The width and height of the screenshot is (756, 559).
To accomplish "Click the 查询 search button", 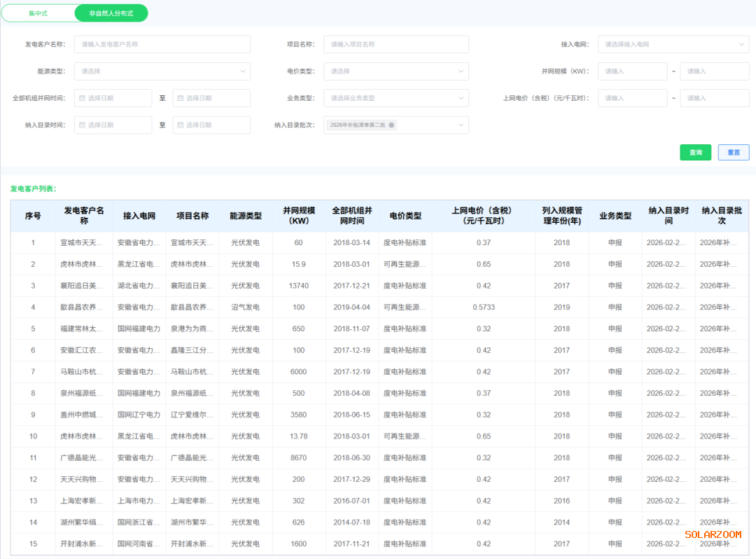I will 695,153.
